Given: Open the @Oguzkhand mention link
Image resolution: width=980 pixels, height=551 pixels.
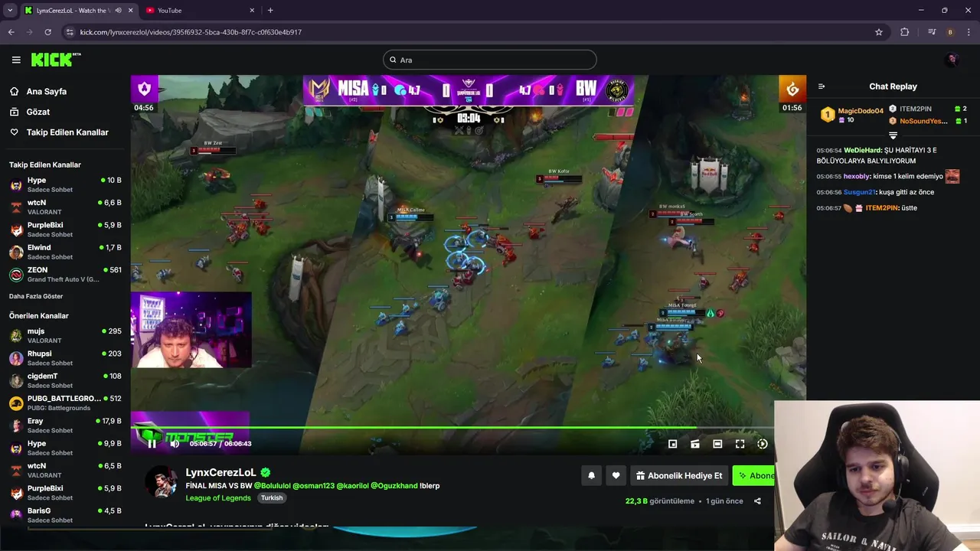Looking at the screenshot, I should tap(394, 486).
